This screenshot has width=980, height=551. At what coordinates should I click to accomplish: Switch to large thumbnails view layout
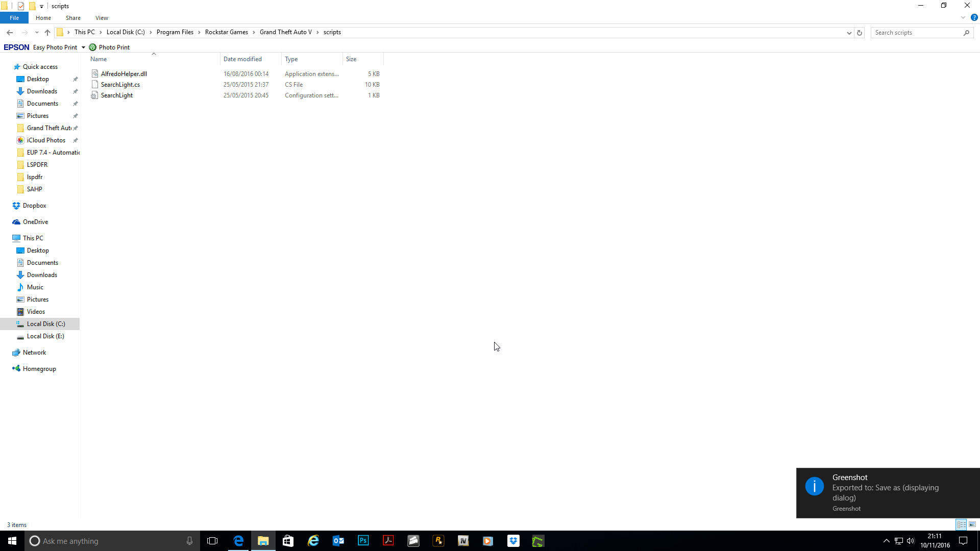click(x=972, y=524)
